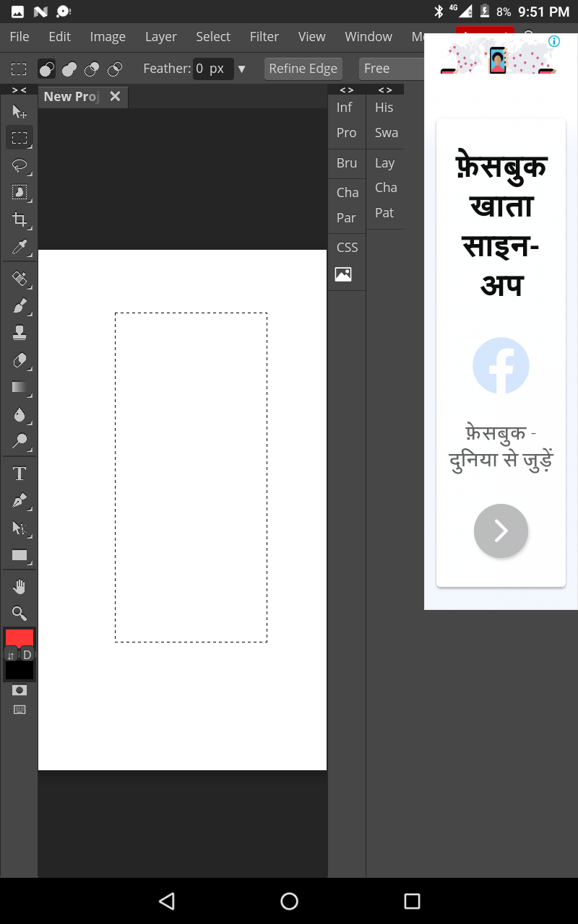Open the Image menu
Screen dimensions: 578x924
click(108, 37)
